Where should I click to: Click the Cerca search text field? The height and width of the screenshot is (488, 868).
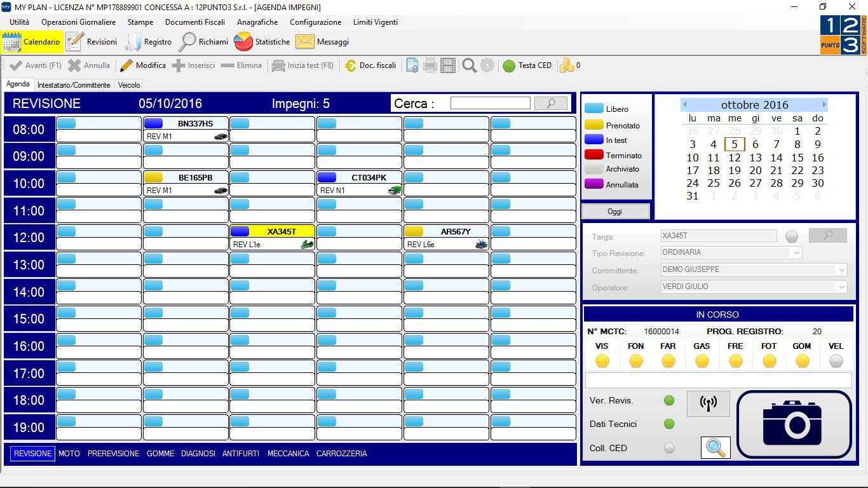[490, 103]
